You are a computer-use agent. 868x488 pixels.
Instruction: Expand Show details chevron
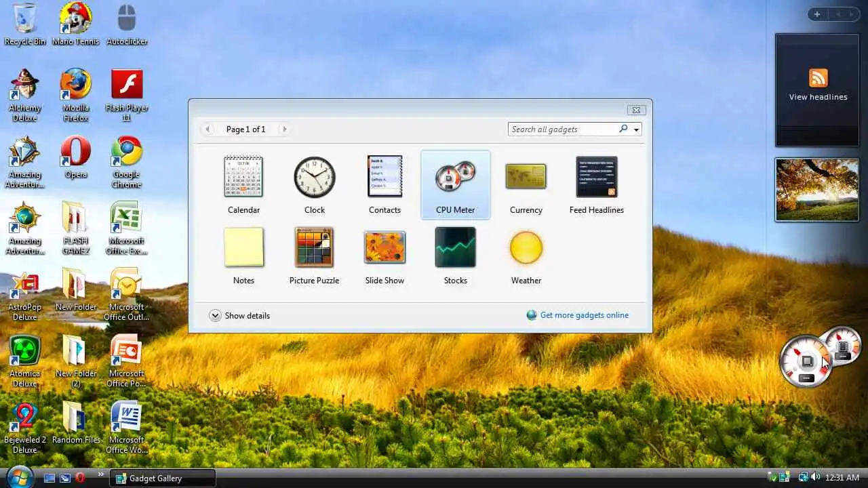(x=215, y=315)
